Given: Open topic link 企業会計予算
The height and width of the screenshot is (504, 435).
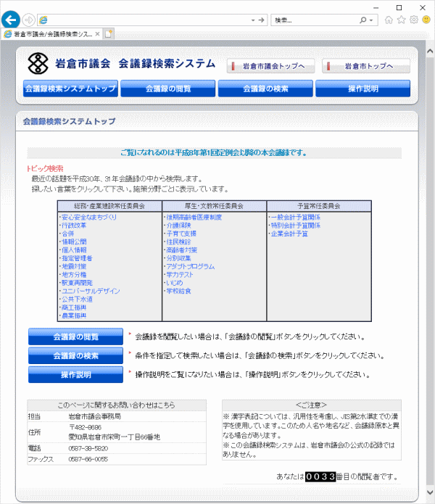Looking at the screenshot, I should click(289, 234).
